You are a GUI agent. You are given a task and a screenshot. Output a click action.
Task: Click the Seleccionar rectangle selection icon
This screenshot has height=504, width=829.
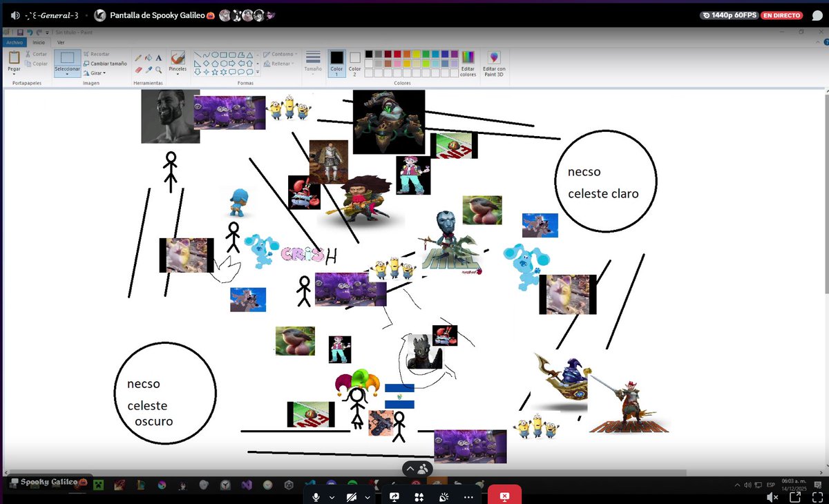tap(68, 58)
